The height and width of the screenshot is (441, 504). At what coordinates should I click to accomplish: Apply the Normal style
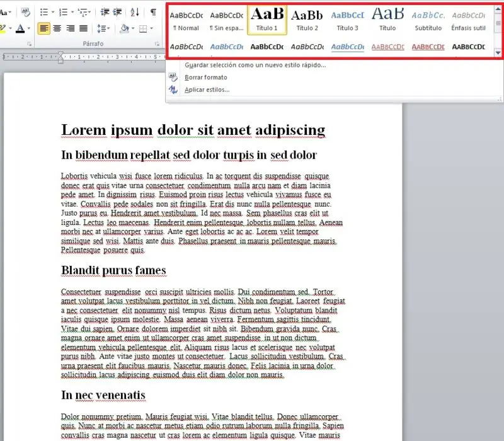pos(186,21)
